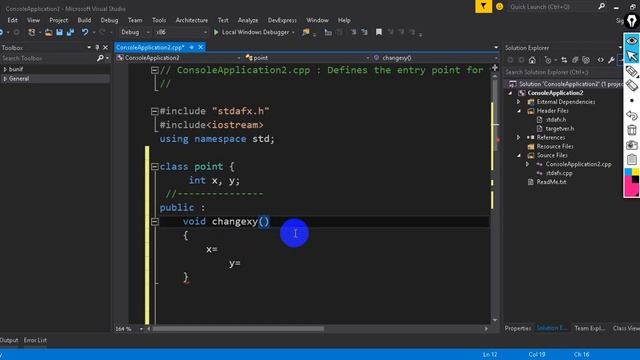Screen dimensions: 640x360
Task: Click the annotation clipboard icon
Action: coord(632,160)
